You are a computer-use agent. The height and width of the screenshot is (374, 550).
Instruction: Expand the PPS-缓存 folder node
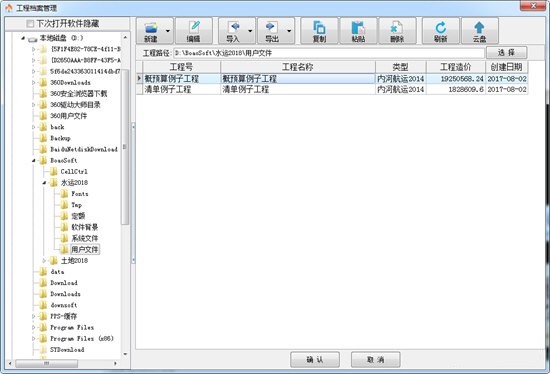tap(34, 316)
